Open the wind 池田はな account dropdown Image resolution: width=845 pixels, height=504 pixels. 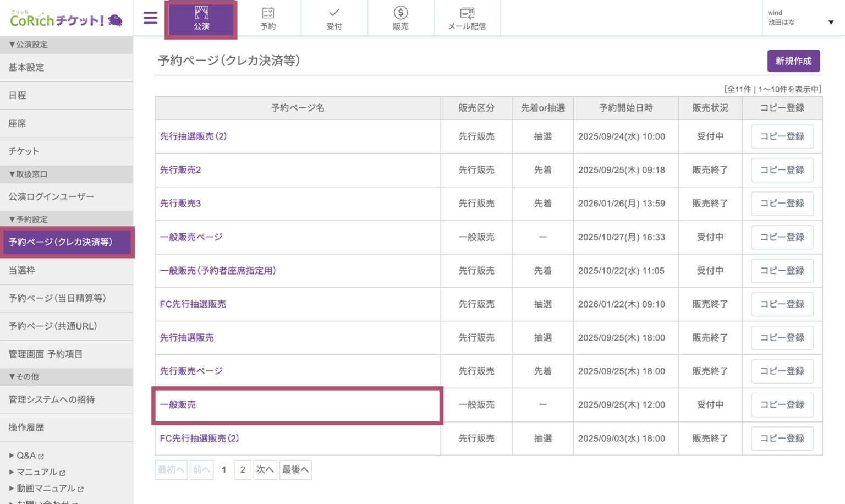point(800,18)
